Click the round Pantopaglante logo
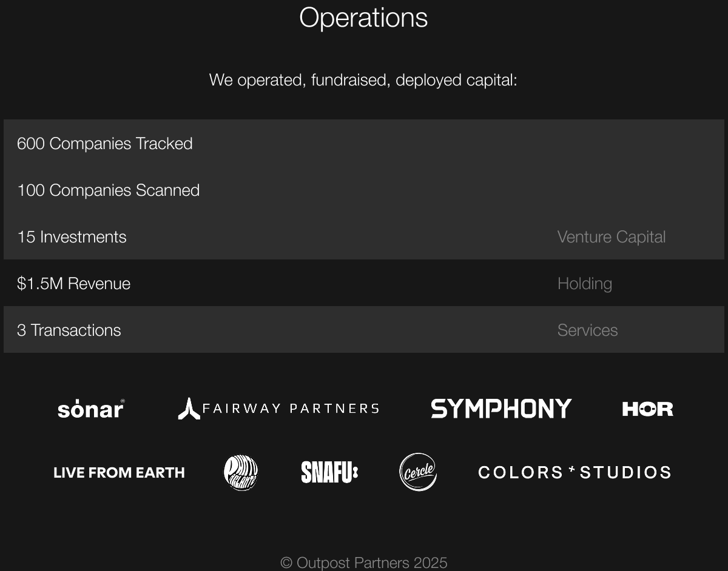This screenshot has width=728, height=571. [x=241, y=473]
